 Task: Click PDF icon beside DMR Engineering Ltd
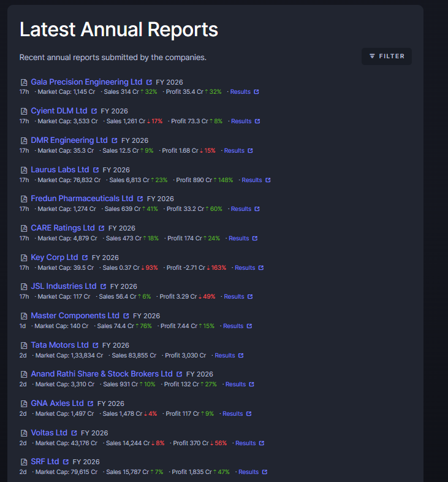[24, 141]
